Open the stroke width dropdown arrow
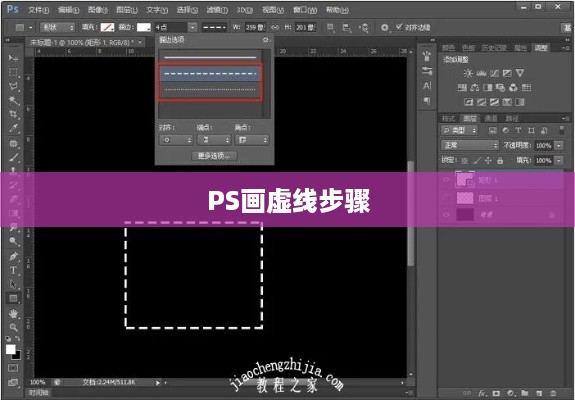575x400 pixels. tap(193, 27)
